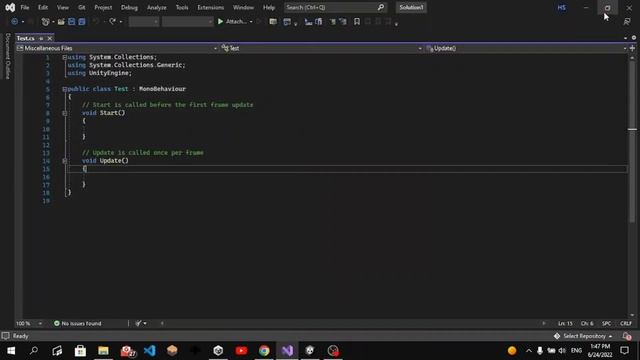640x360 pixels.
Task: Open the solution platform combo box
Action: pyautogui.click(x=187, y=22)
